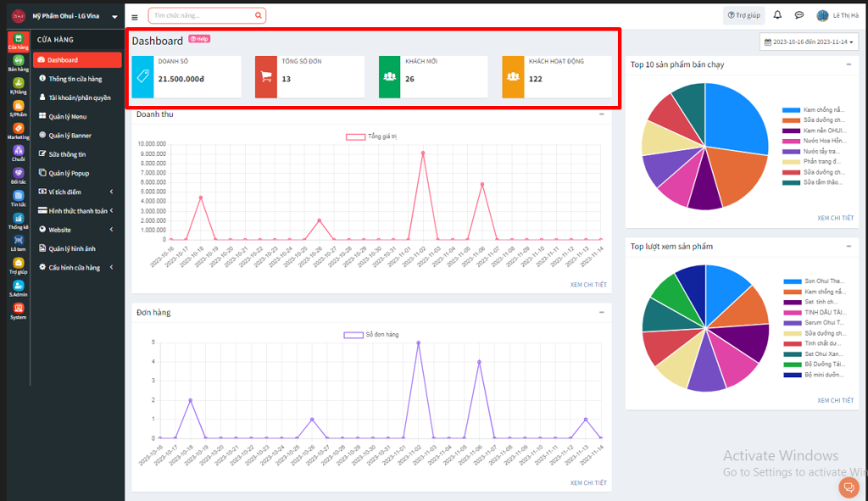868x501 pixels.
Task: Open the S.Admin sidebar icon
Action: 18,289
